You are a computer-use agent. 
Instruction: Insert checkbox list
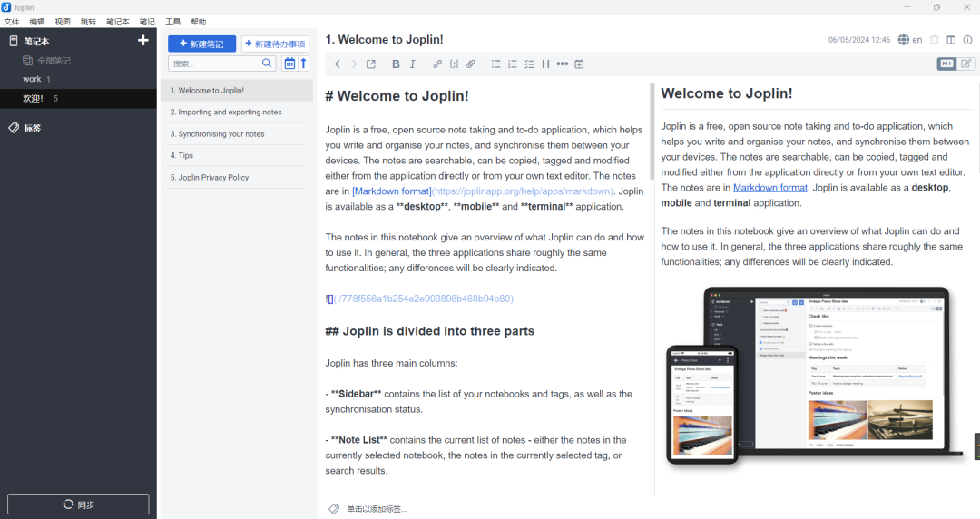click(529, 64)
